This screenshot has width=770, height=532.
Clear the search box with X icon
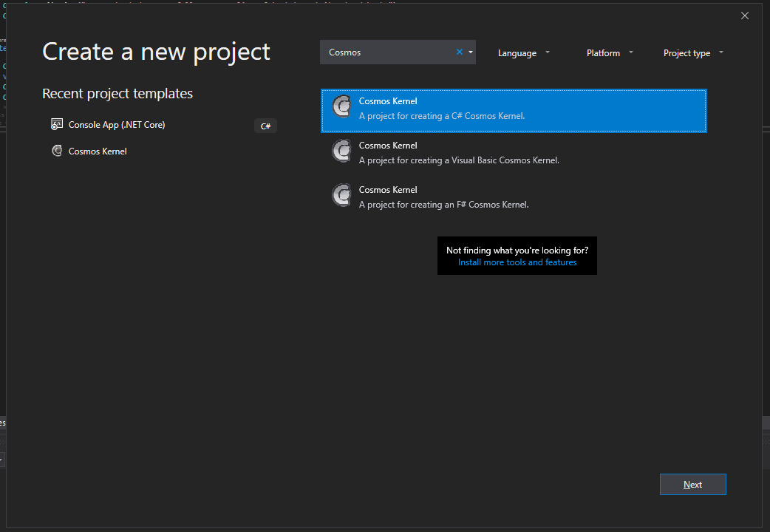(x=460, y=52)
